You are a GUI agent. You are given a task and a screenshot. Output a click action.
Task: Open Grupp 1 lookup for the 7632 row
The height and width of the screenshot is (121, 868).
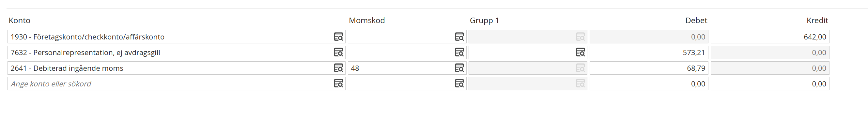(x=580, y=52)
